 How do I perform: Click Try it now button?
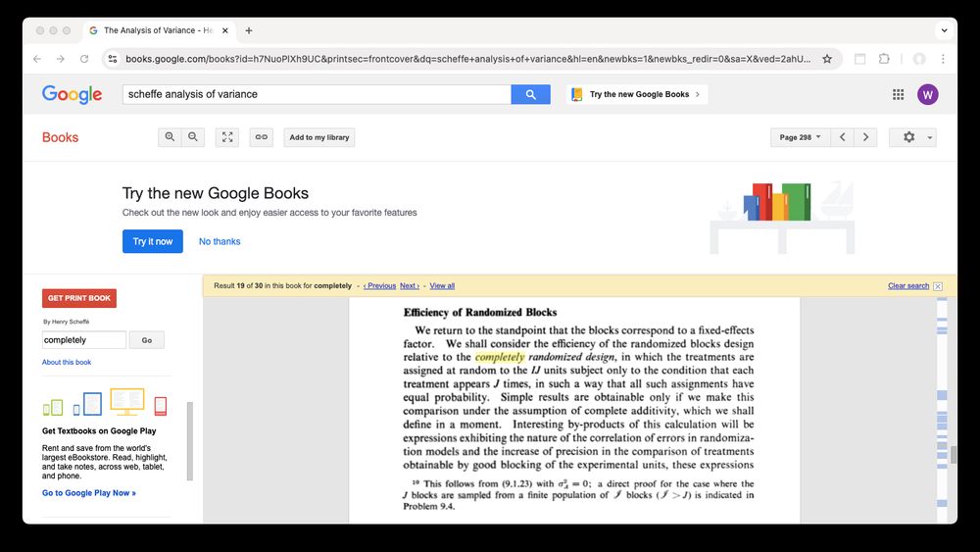click(x=153, y=241)
